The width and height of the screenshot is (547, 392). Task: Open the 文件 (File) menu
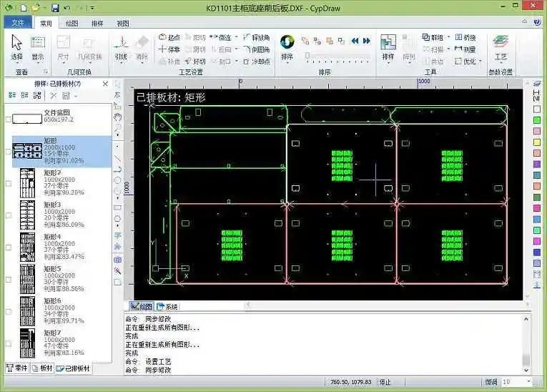point(18,23)
